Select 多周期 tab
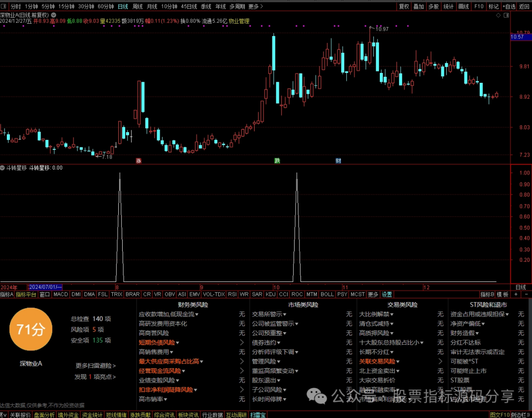 (237, 6)
